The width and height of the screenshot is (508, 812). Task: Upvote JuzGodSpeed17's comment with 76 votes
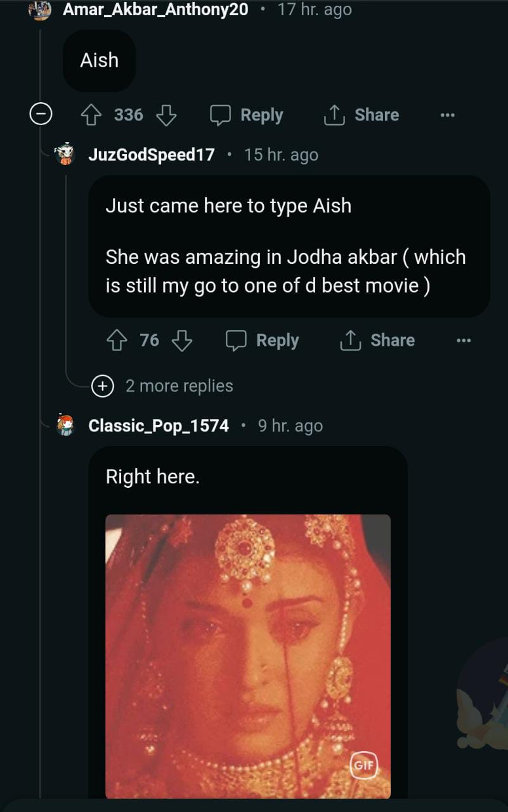tap(117, 341)
